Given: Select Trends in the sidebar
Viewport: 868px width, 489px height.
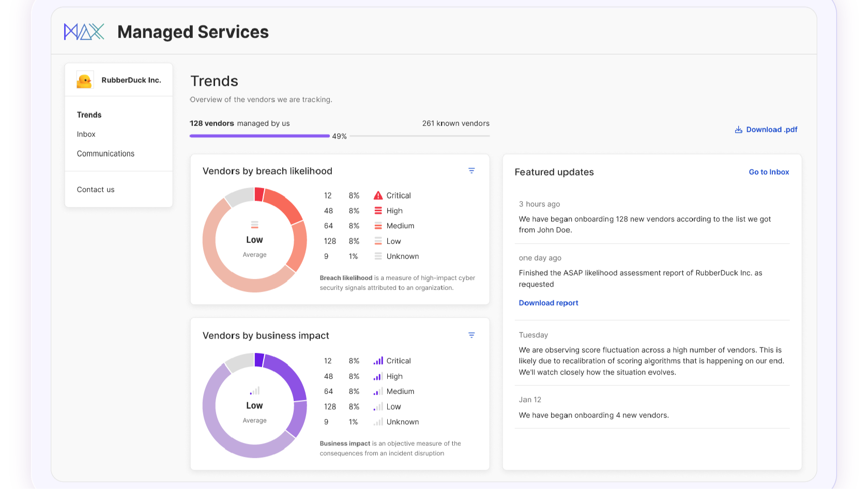Looking at the screenshot, I should [89, 115].
